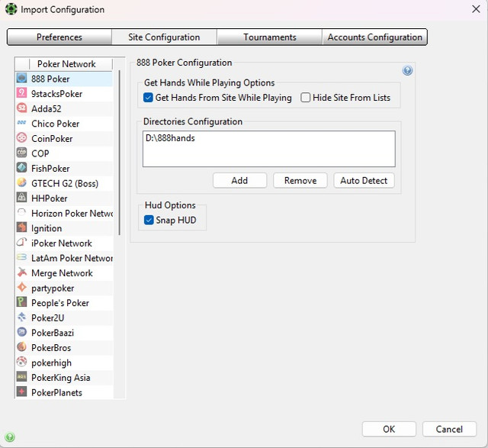This screenshot has width=488, height=448.
Task: Click the Add directory button
Action: pos(239,180)
